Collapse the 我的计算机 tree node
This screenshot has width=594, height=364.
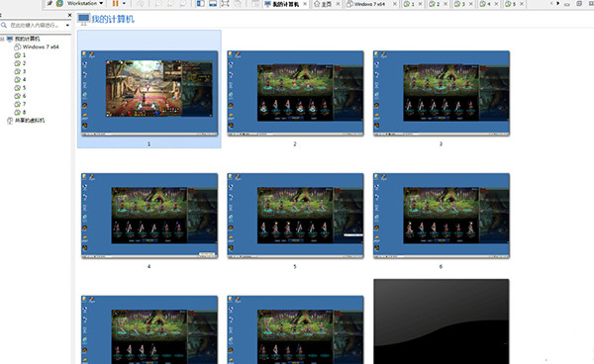tap(2, 39)
